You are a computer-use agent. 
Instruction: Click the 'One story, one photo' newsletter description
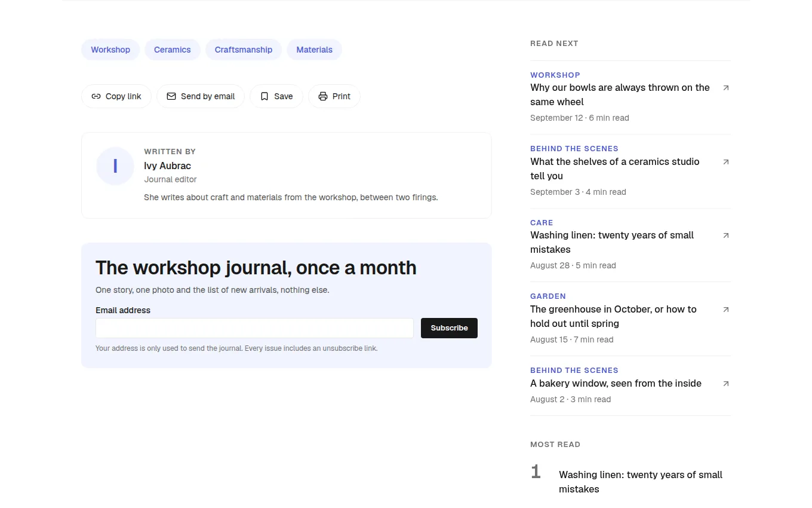click(213, 290)
